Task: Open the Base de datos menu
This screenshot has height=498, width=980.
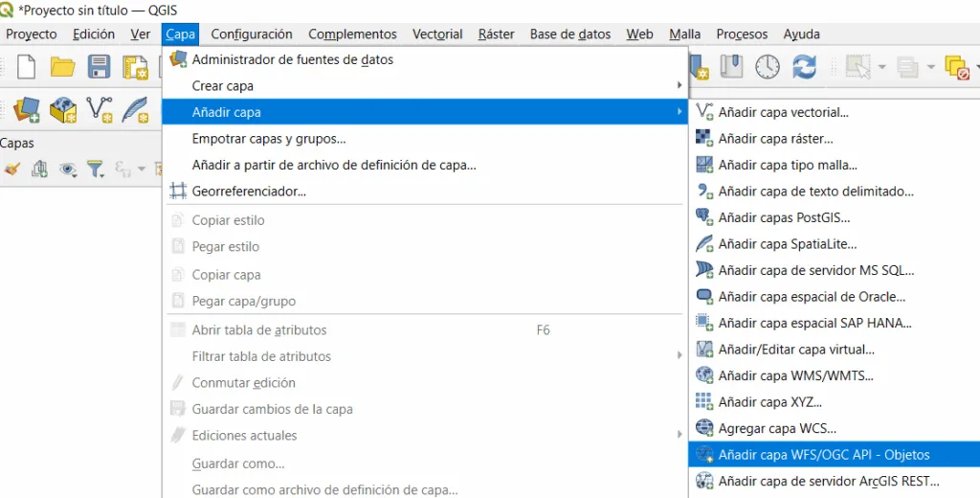Action: (570, 34)
